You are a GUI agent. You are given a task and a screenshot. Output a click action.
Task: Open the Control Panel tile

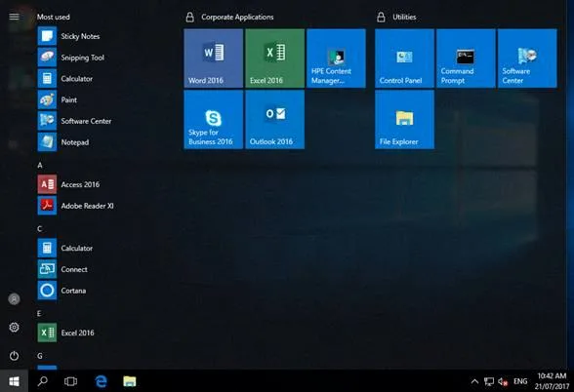(404, 59)
